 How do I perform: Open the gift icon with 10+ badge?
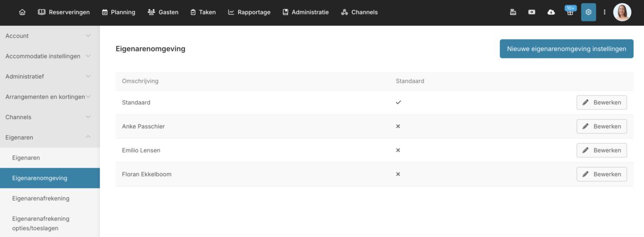[570, 12]
